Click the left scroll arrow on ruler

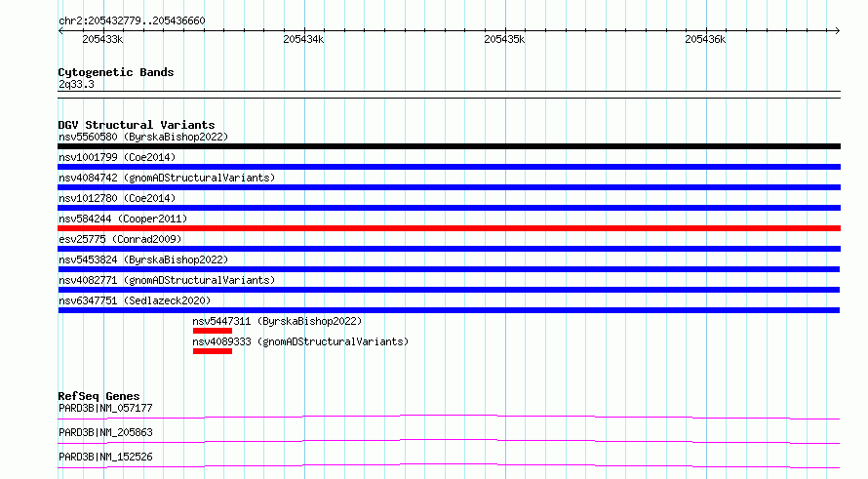(x=60, y=31)
